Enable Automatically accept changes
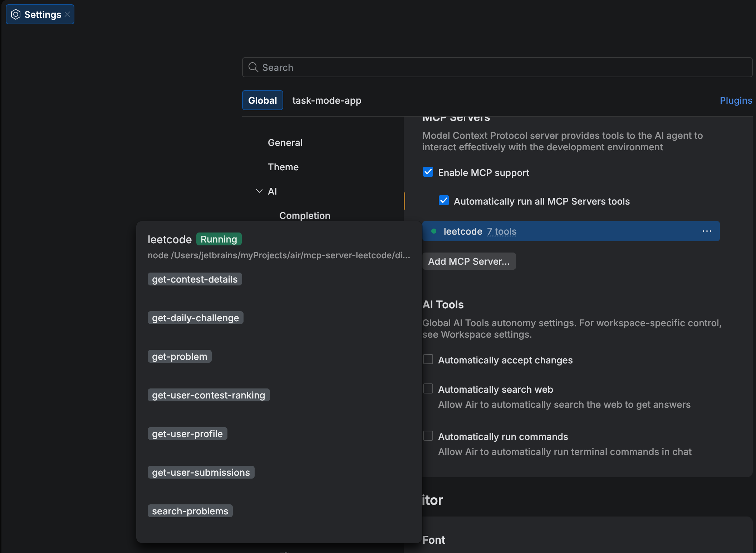 point(428,359)
